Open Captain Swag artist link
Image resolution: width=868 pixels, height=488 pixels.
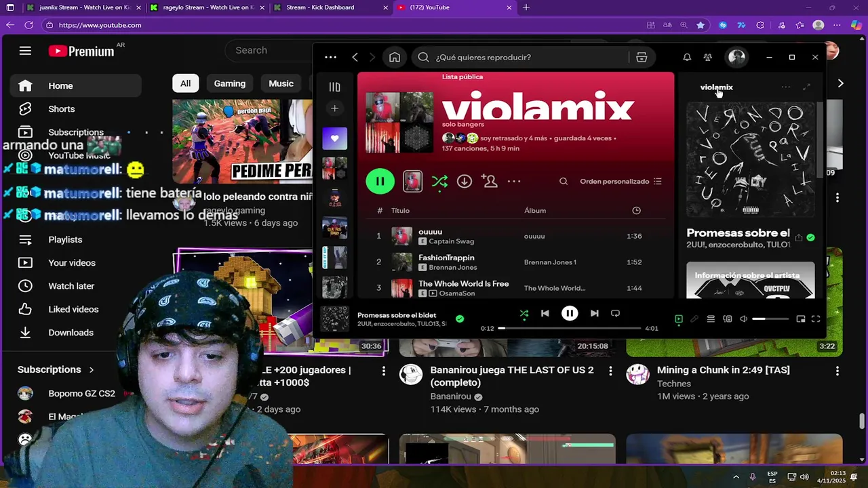click(451, 241)
